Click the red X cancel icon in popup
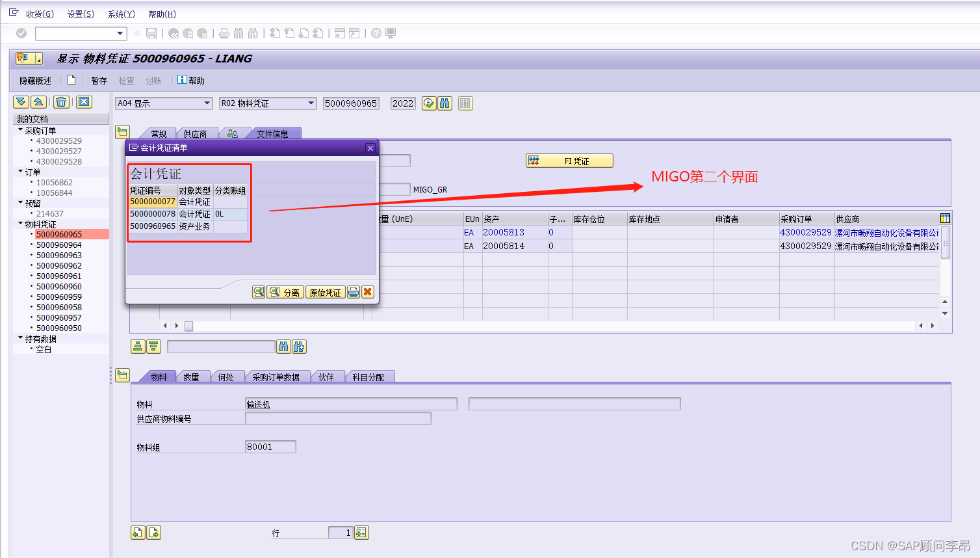 click(368, 292)
